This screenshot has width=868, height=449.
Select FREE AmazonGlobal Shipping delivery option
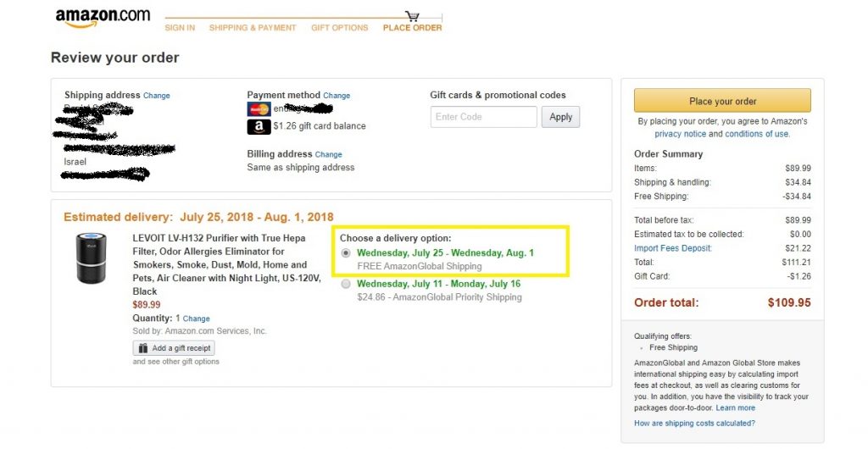coord(345,253)
